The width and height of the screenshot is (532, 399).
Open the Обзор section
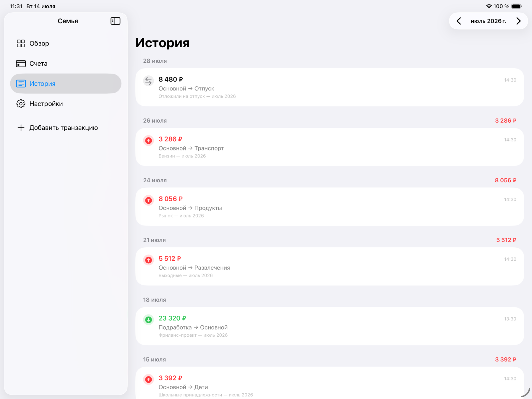tap(66, 43)
